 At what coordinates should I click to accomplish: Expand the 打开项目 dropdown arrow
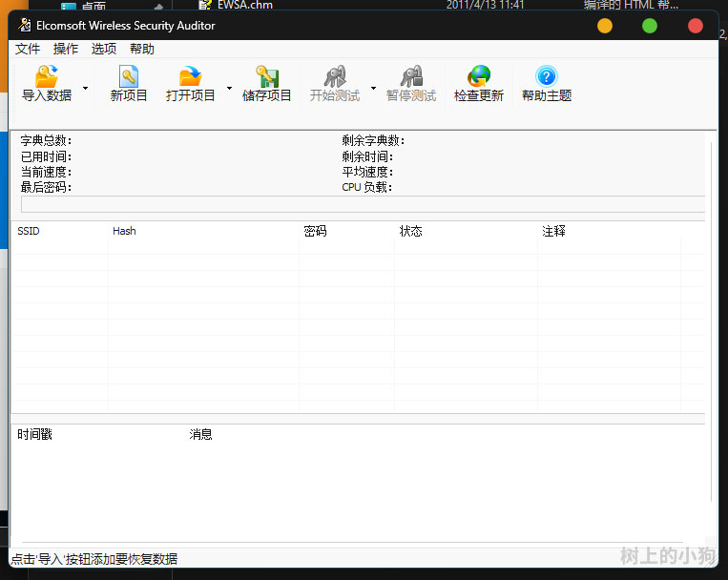(x=229, y=88)
